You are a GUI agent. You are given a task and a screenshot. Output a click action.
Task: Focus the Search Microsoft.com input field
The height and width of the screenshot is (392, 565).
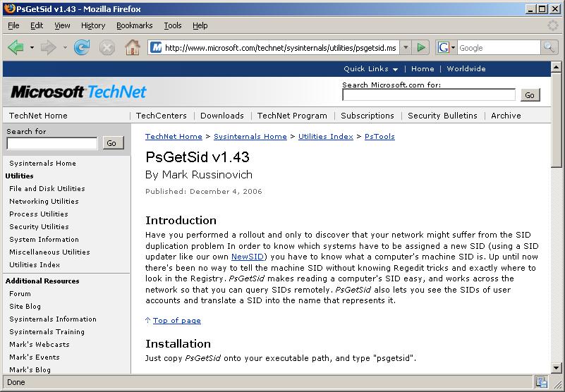click(x=429, y=95)
